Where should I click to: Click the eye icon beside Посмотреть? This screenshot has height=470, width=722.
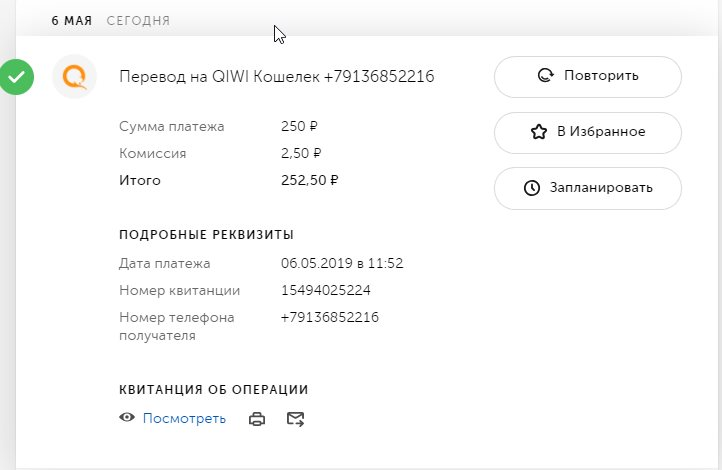127,418
